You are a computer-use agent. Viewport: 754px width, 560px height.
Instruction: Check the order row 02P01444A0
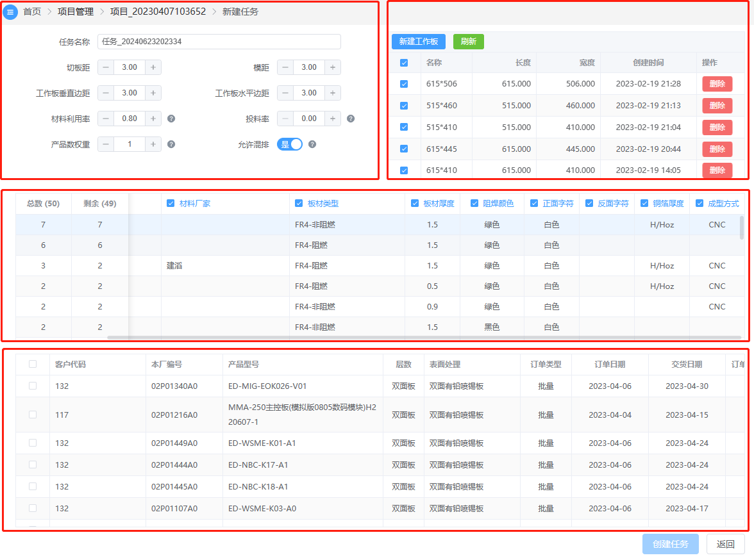tap(33, 465)
